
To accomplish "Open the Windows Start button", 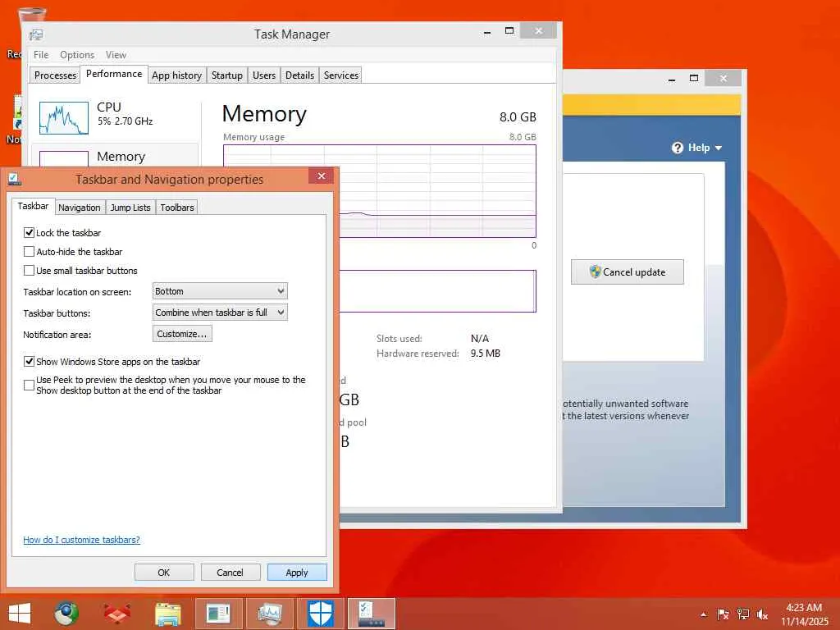I will [x=20, y=614].
